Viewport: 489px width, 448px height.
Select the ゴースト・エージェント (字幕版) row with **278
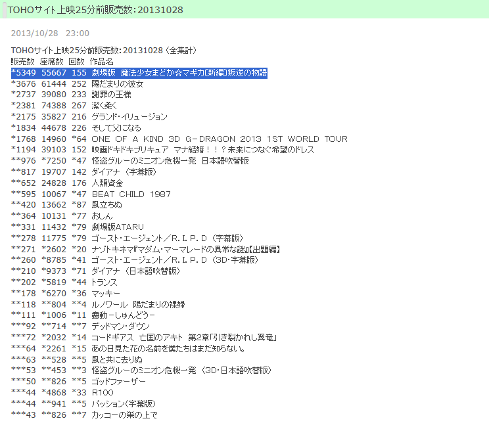(x=127, y=238)
